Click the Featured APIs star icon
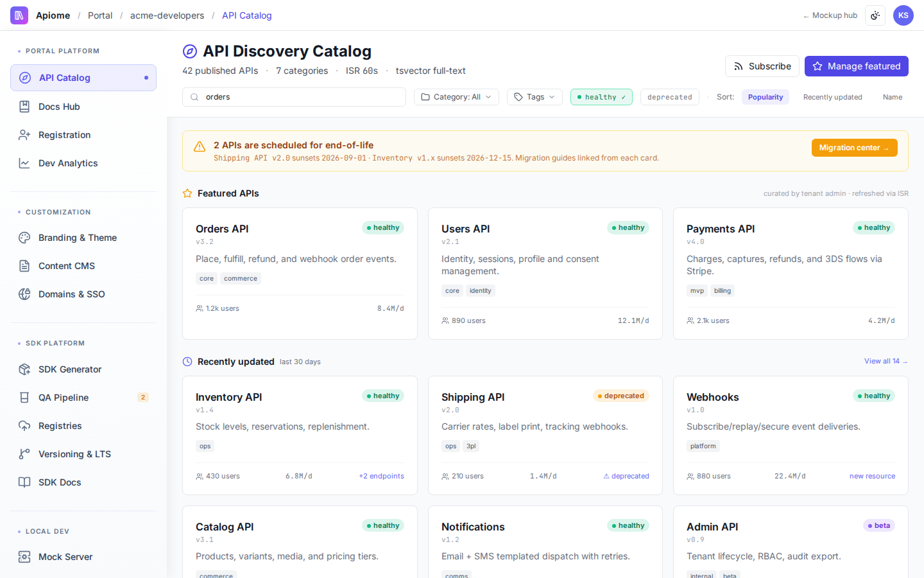The height and width of the screenshot is (578, 924). [x=187, y=193]
